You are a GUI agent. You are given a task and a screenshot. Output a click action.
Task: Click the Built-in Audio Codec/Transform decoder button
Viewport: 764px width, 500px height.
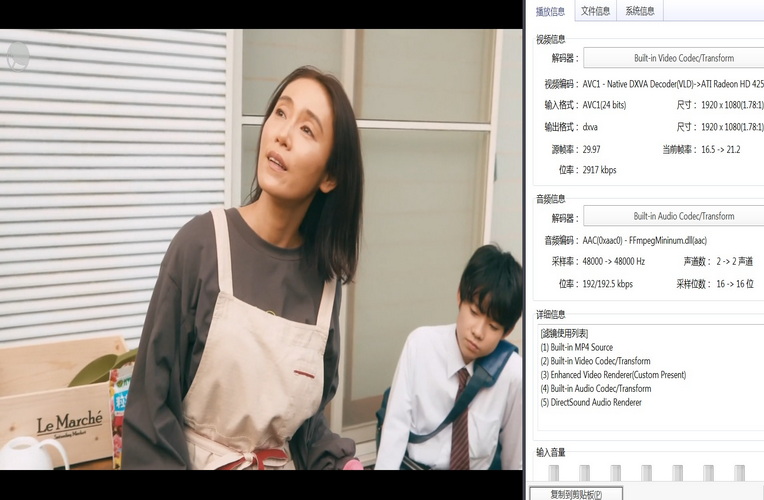[x=672, y=216]
